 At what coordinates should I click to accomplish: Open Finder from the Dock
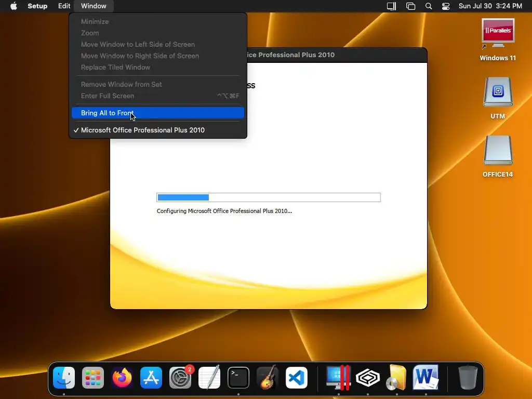click(64, 378)
